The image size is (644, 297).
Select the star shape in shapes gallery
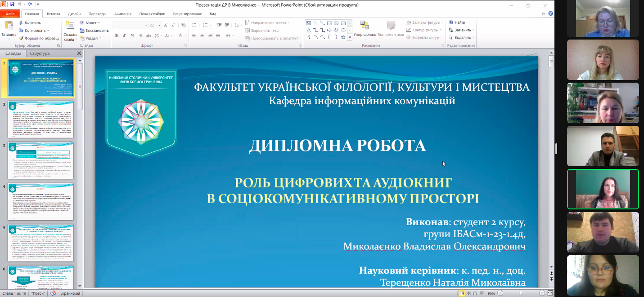coord(343,37)
